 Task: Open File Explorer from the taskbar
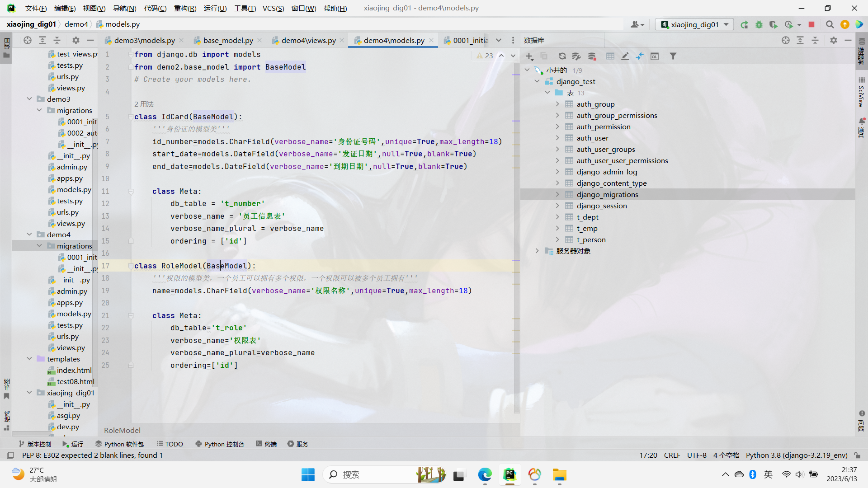pyautogui.click(x=559, y=474)
